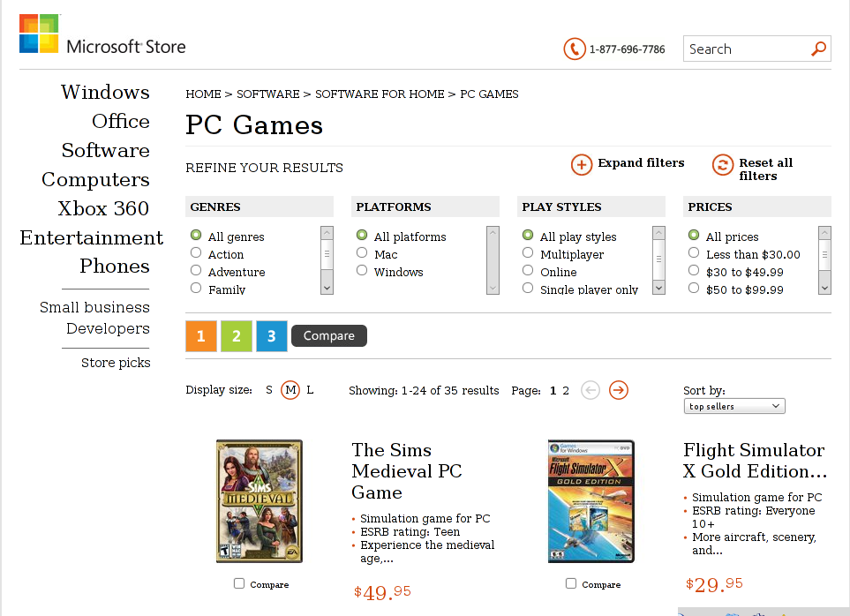850x616 pixels.
Task: Click the Compare button
Action: pyautogui.click(x=329, y=336)
